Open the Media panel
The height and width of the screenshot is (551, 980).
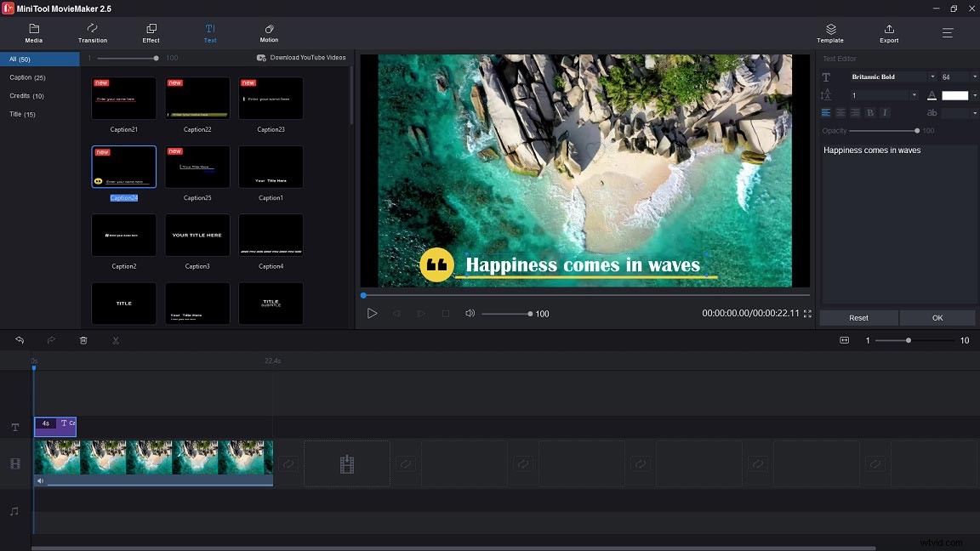(34, 34)
